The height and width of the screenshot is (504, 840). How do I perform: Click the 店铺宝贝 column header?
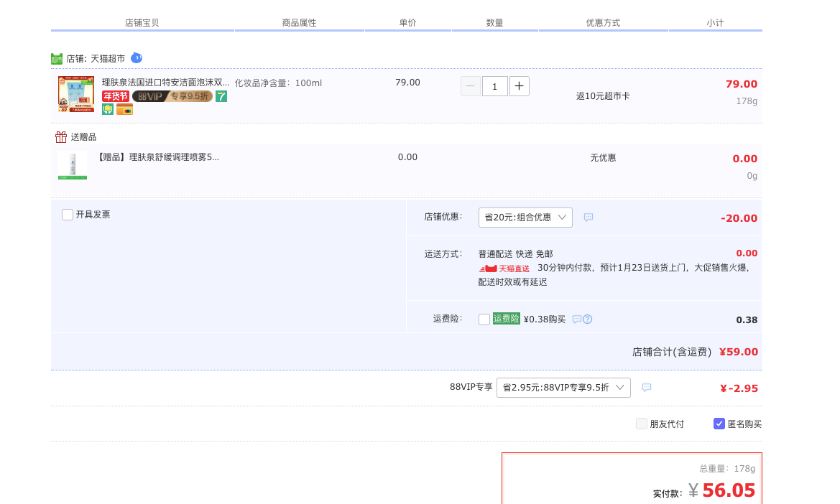[142, 22]
